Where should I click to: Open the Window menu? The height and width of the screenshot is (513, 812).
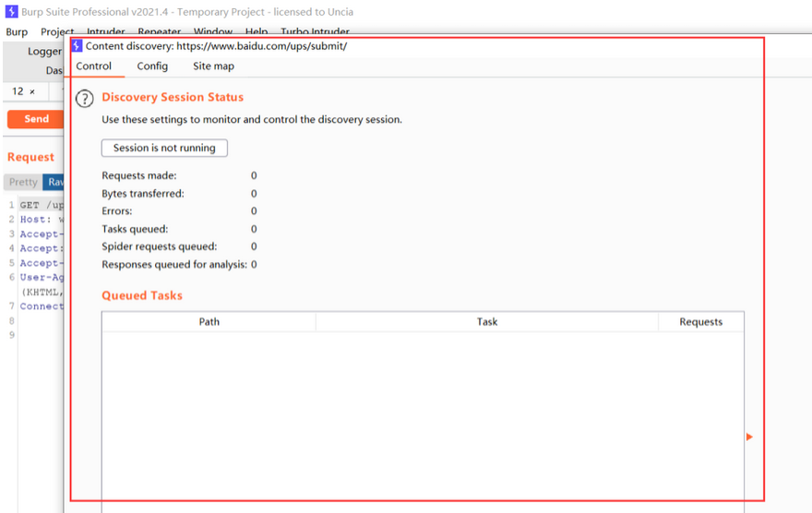coord(213,31)
